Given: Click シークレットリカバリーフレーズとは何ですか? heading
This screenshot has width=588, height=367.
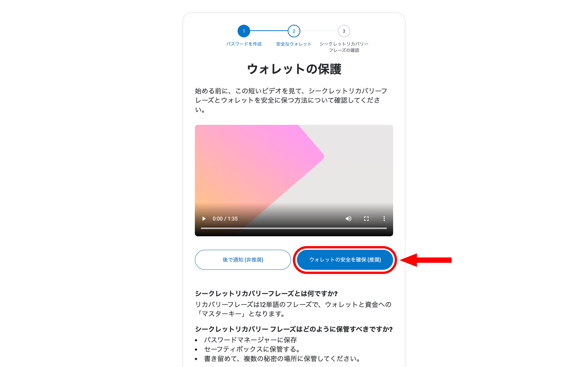Looking at the screenshot, I should coord(266,293).
